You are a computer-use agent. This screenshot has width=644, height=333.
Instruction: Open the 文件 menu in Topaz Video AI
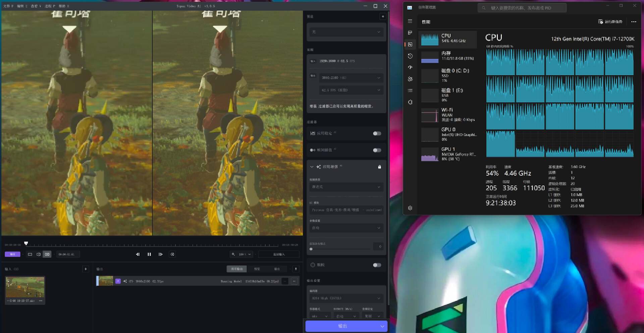pos(7,6)
